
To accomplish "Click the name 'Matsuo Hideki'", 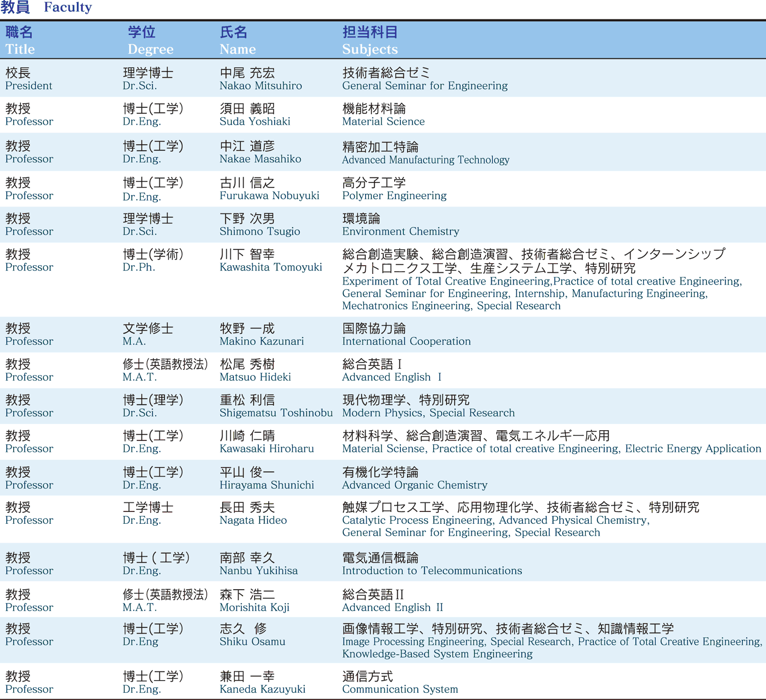I will click(255, 377).
